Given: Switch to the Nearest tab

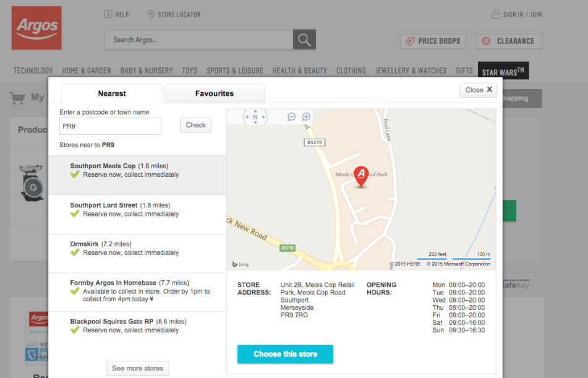Looking at the screenshot, I should point(112,93).
